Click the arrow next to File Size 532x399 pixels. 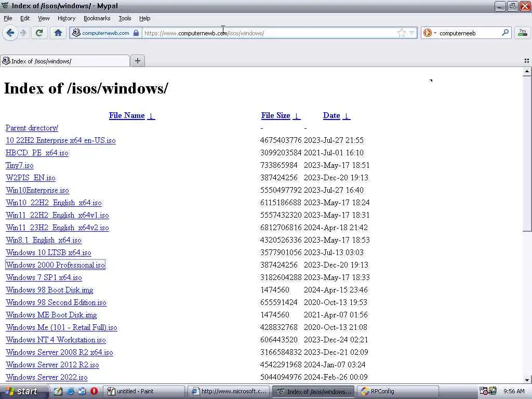(297, 116)
